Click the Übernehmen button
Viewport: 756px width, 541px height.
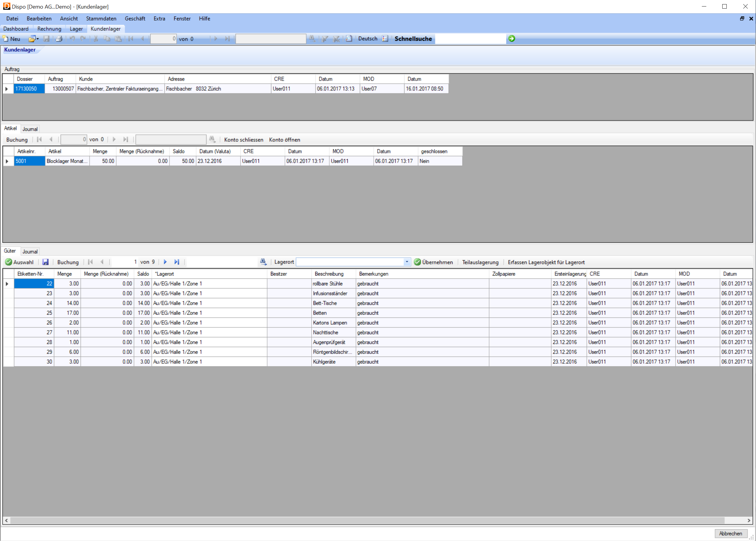point(433,262)
